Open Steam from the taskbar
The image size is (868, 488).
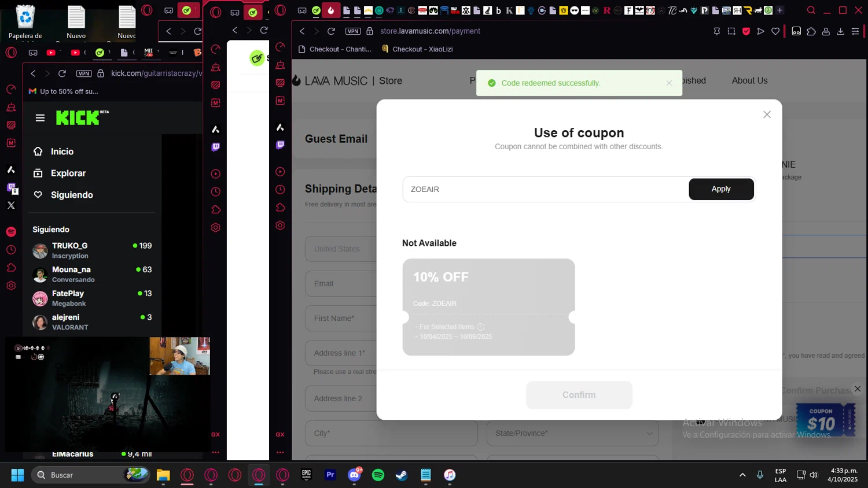pos(402,475)
